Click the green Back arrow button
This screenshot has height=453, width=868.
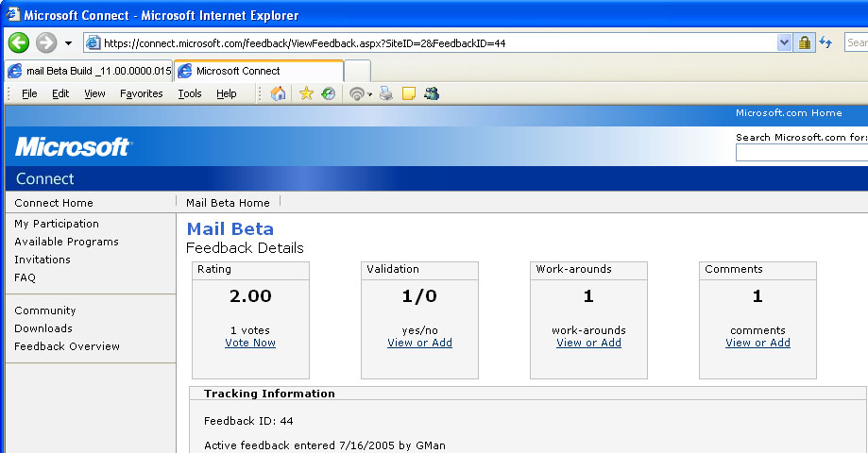tap(18, 42)
